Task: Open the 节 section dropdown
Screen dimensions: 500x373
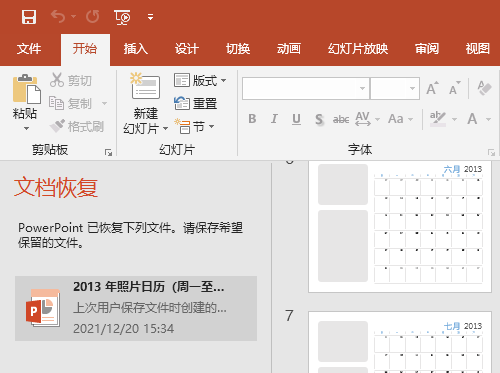Action: [194, 127]
